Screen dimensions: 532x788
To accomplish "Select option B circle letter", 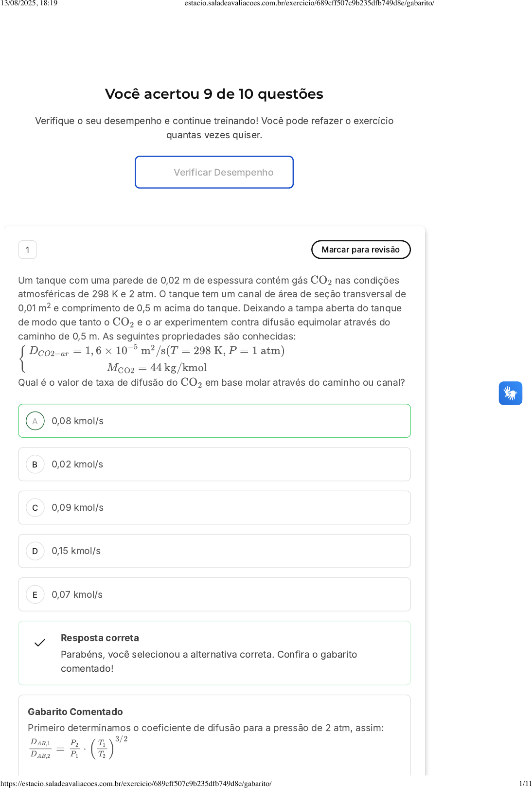I will (x=35, y=465).
